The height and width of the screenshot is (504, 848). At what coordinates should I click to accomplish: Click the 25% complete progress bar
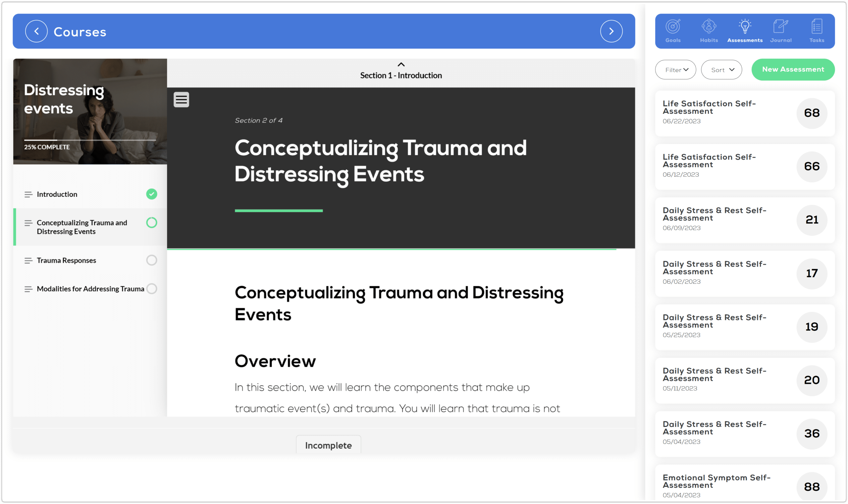pos(90,140)
